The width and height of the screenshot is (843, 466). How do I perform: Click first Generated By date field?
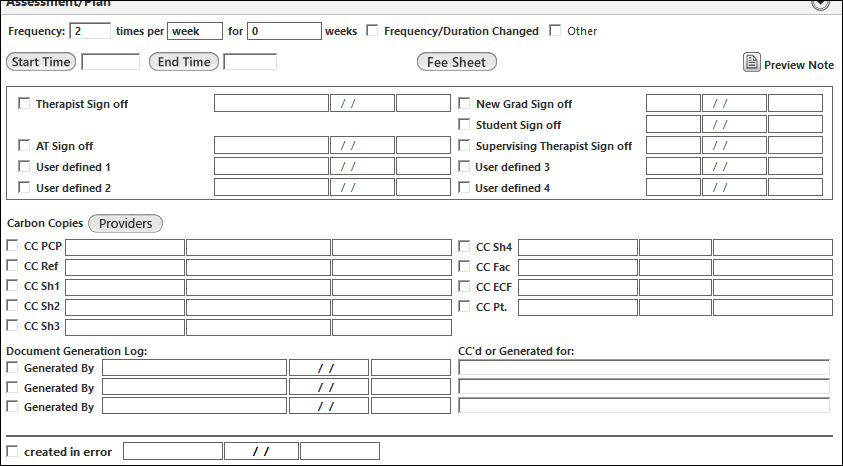point(328,368)
